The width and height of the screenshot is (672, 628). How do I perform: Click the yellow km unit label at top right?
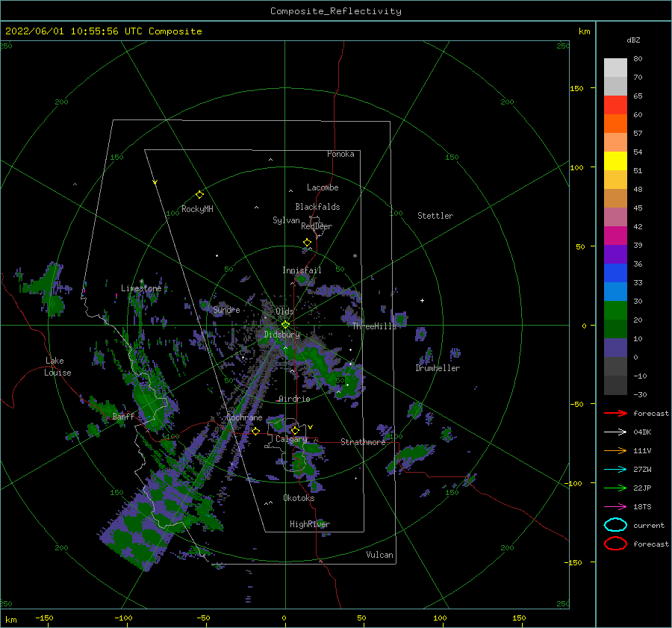pos(584,31)
